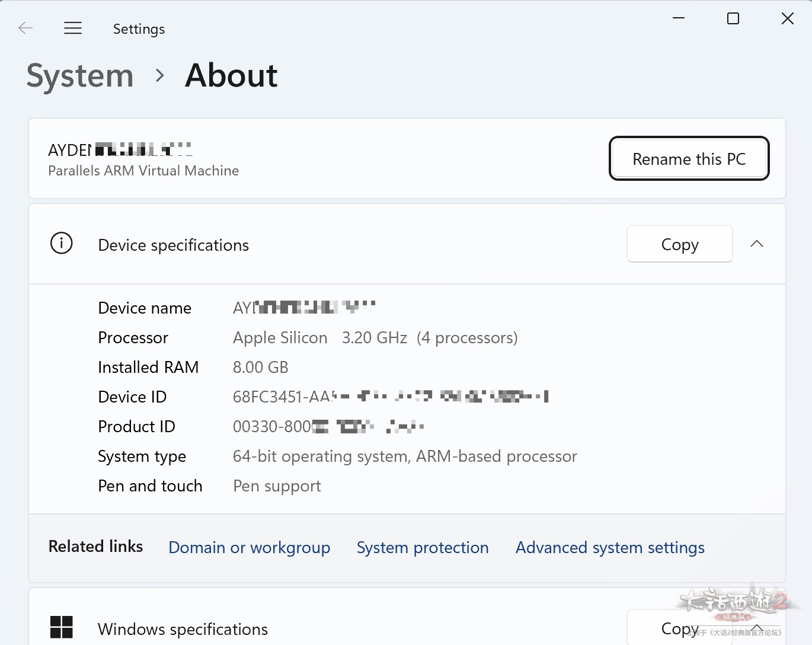
Task: Close the Settings window
Action: pos(788,18)
